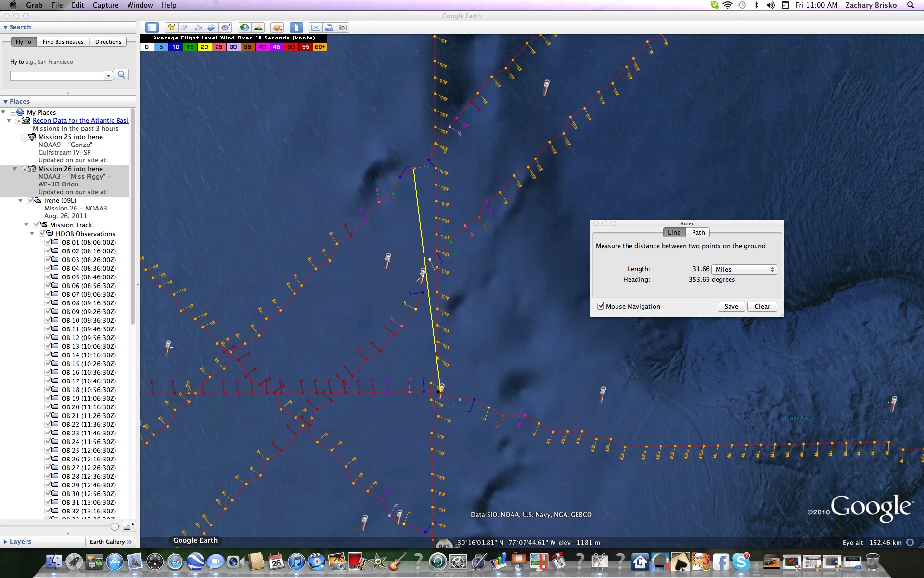Add a polygon from toolbar
The image size is (924, 578).
pyautogui.click(x=185, y=27)
